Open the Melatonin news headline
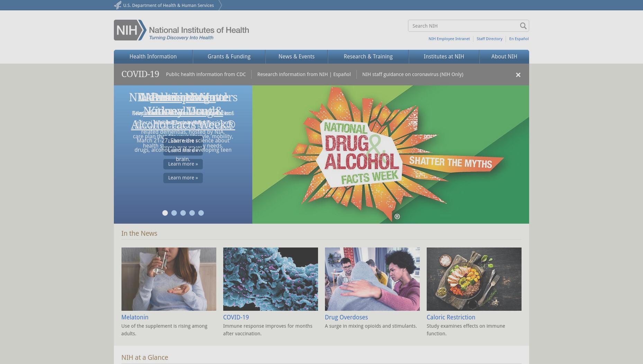643x364 pixels. (x=135, y=317)
